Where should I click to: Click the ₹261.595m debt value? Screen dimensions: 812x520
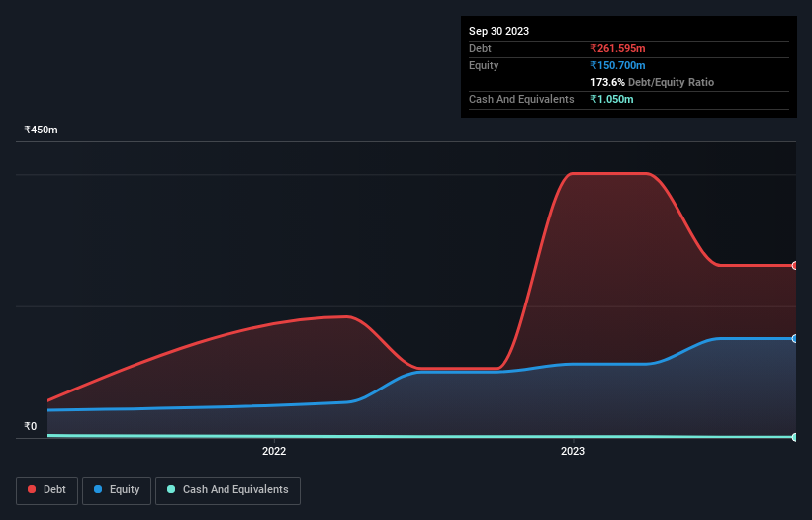(618, 48)
